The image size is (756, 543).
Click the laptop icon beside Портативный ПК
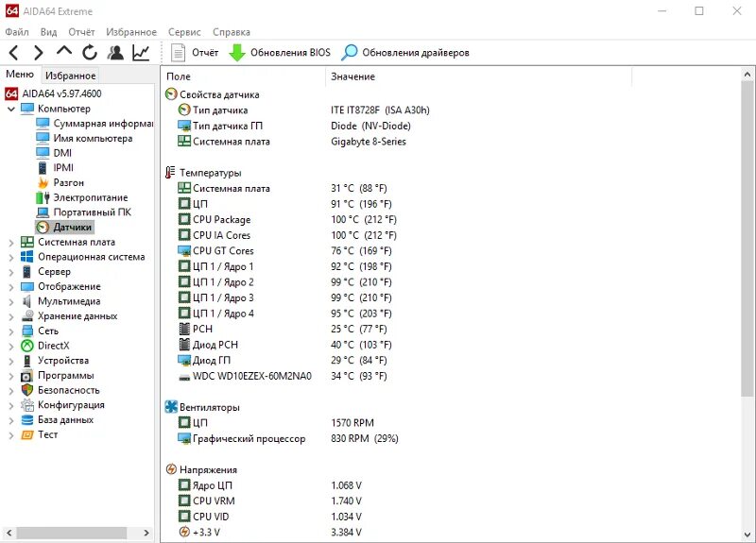tap(43, 212)
